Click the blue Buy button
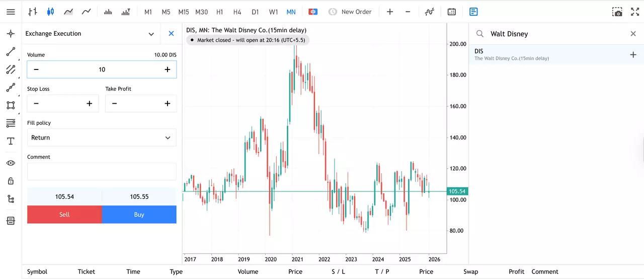This screenshot has width=644, height=279. click(139, 215)
